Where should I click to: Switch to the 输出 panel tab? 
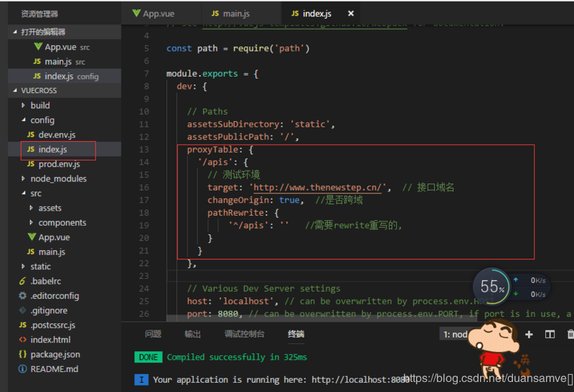click(x=192, y=334)
